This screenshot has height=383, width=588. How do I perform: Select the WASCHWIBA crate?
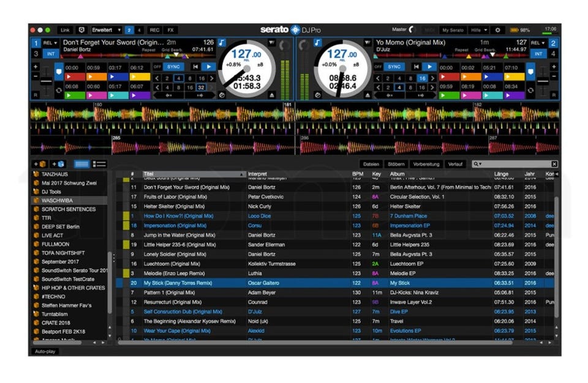coord(69,201)
